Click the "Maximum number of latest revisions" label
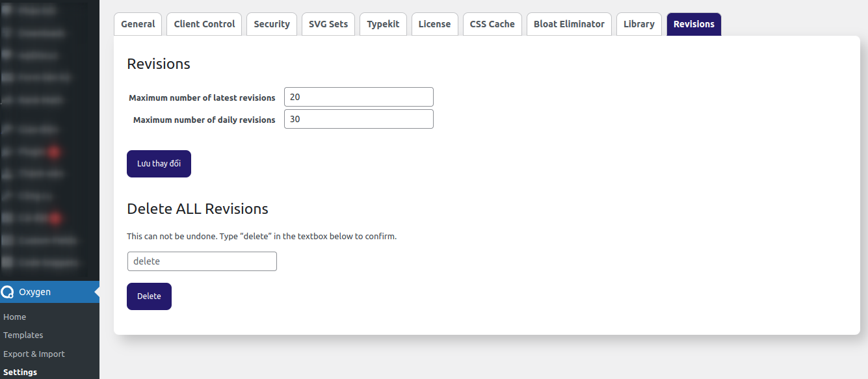The image size is (868, 379). [202, 98]
